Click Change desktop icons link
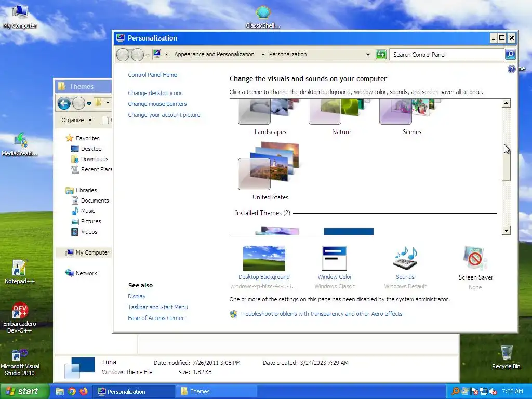The width and height of the screenshot is (532, 399). 155,93
